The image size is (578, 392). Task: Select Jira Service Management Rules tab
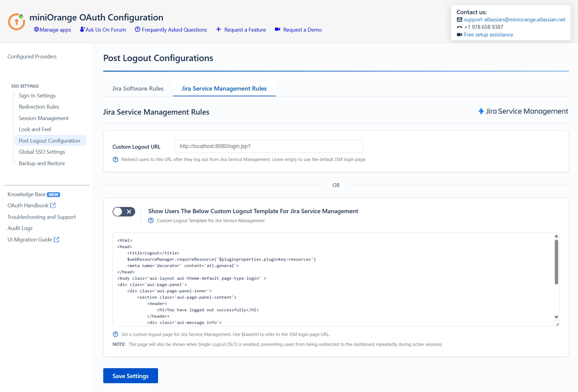224,88
